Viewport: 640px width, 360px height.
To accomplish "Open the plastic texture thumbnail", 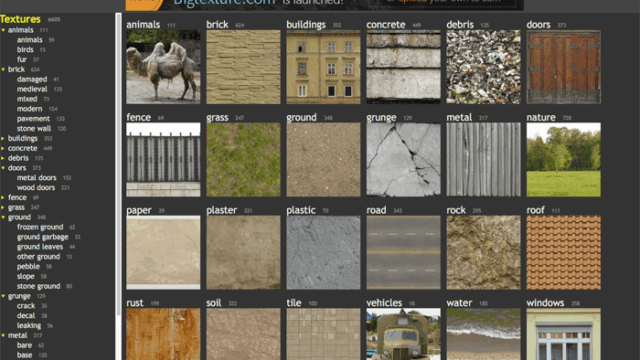I will coord(323,253).
